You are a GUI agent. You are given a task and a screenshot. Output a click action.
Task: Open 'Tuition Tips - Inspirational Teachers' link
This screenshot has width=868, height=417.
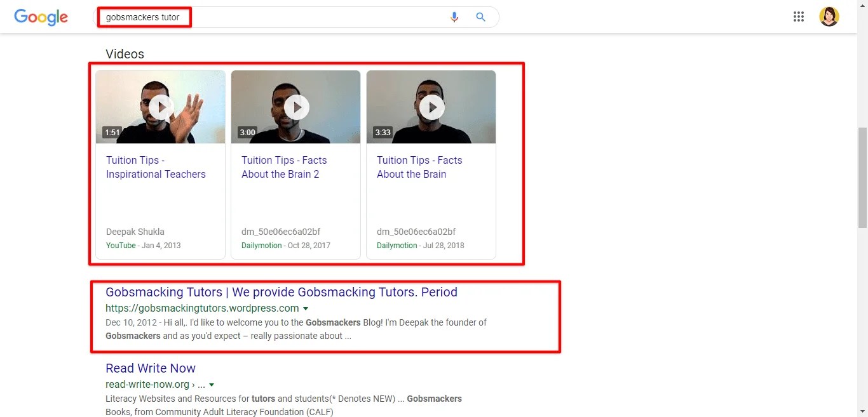[x=156, y=167]
